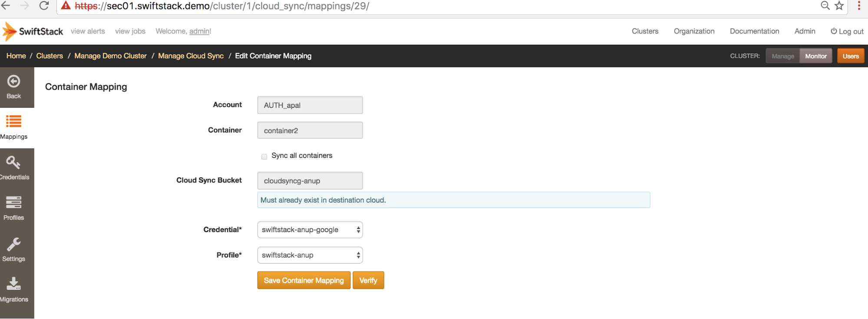This screenshot has height=319, width=868.
Task: Click the admin username link
Action: [x=200, y=31]
